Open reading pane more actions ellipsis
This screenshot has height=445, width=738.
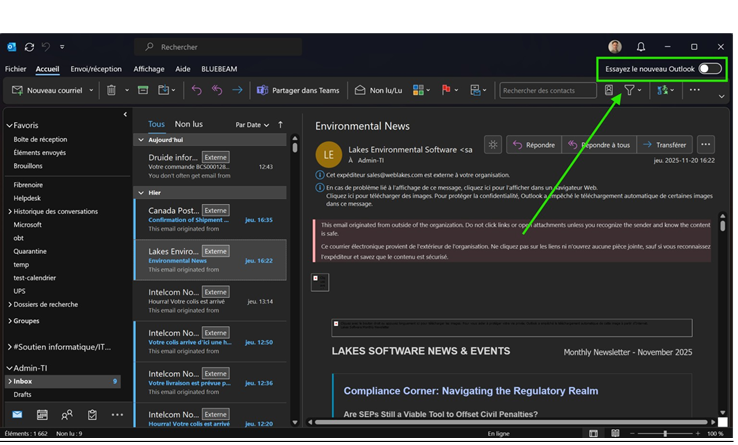coord(705,145)
